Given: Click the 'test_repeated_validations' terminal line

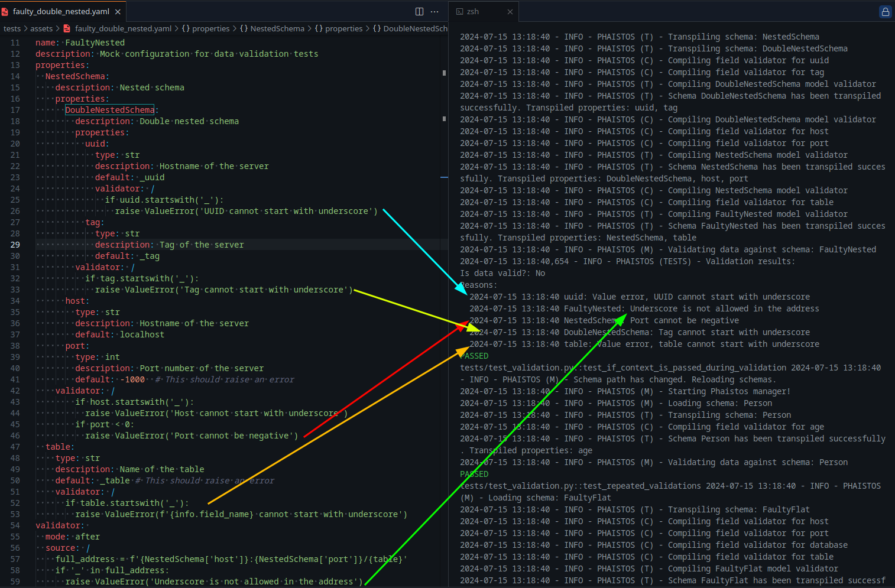Looking at the screenshot, I should pyautogui.click(x=670, y=486).
